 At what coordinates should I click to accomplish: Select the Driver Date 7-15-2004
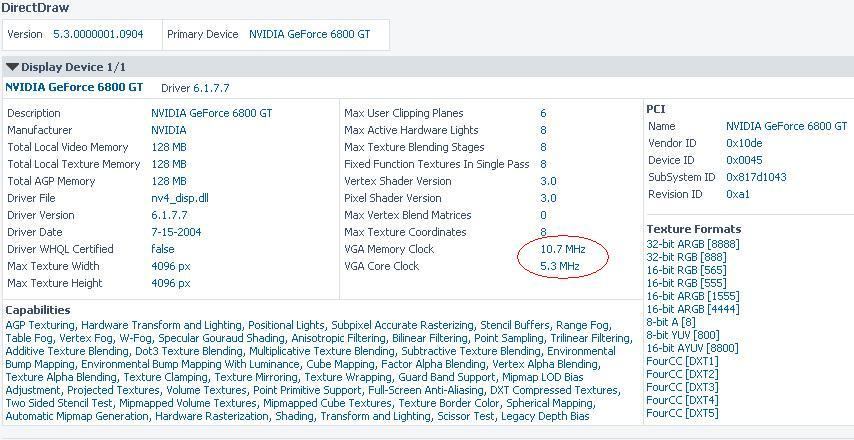[x=176, y=232]
